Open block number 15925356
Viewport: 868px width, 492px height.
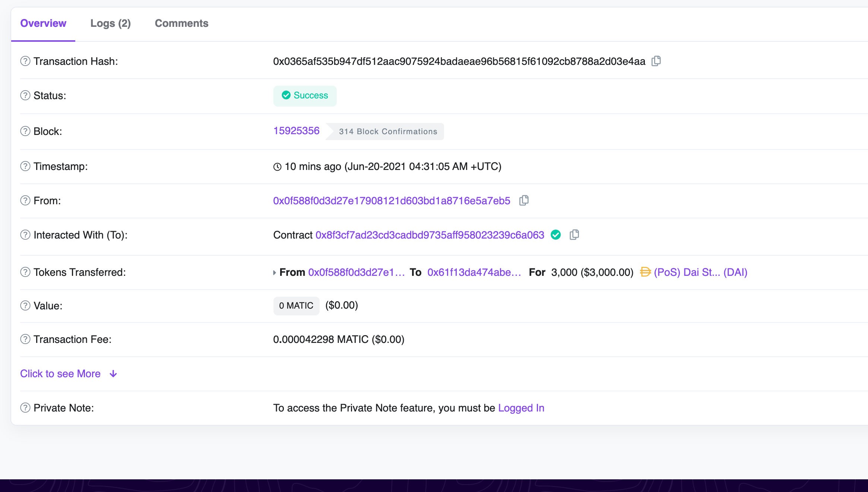[x=297, y=131]
